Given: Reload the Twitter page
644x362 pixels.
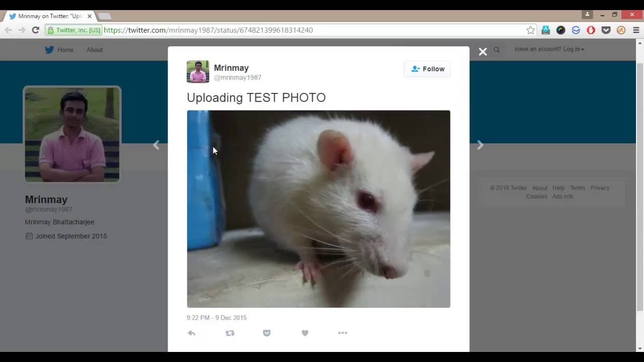Looking at the screenshot, I should tap(35, 30).
